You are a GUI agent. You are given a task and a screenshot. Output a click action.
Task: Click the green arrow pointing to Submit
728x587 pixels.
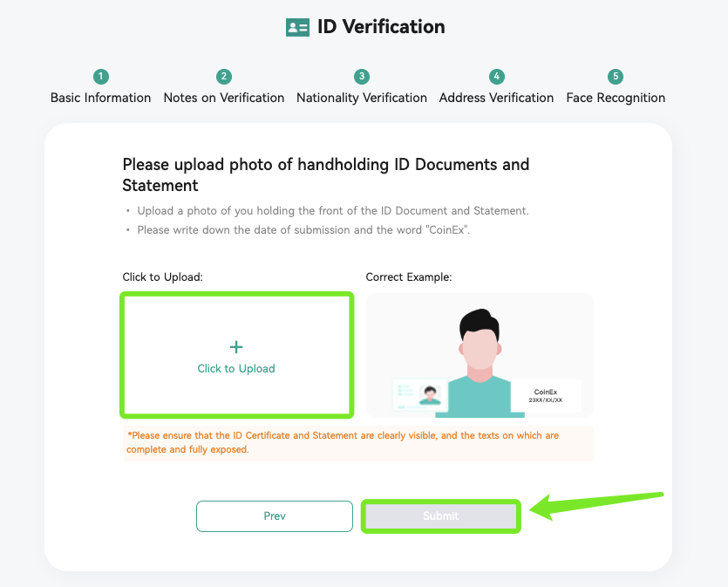(596, 506)
